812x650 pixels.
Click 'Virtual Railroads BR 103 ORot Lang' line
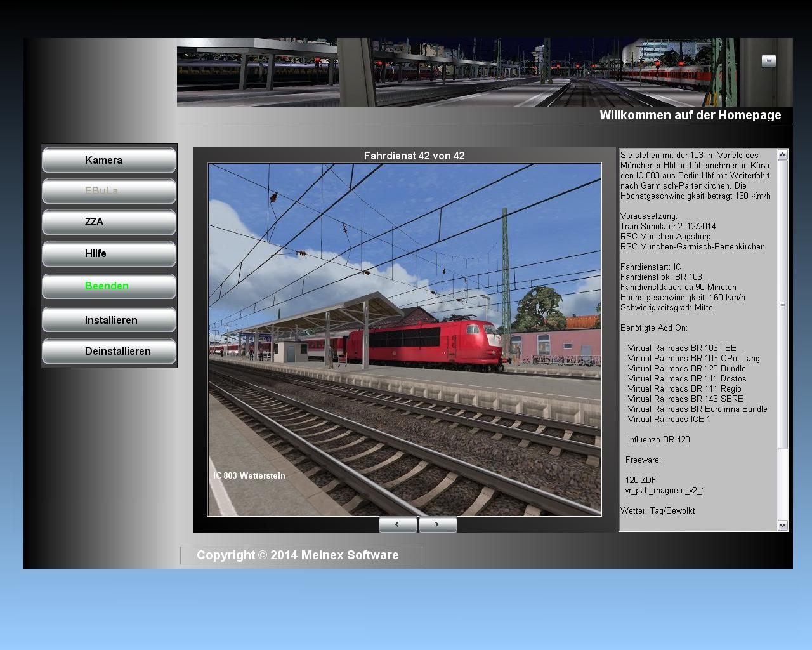(694, 358)
